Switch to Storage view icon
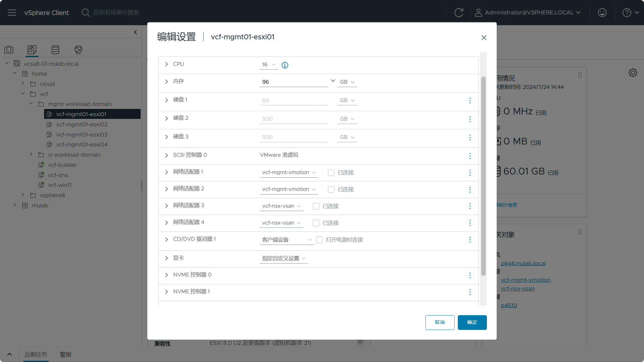 (x=55, y=50)
